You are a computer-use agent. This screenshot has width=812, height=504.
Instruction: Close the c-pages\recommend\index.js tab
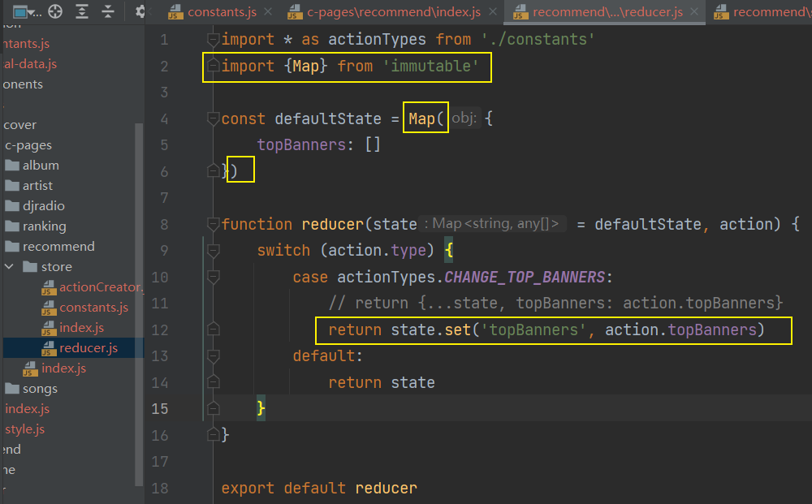[493, 11]
